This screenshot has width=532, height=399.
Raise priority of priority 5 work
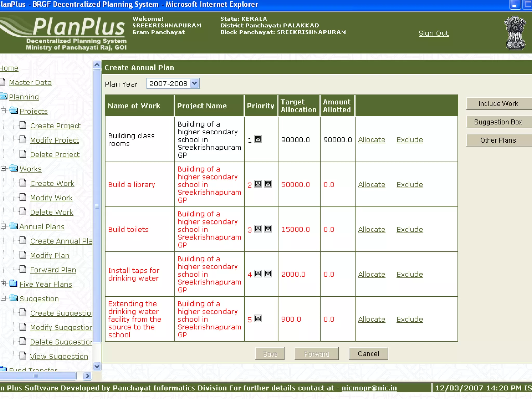tap(258, 319)
